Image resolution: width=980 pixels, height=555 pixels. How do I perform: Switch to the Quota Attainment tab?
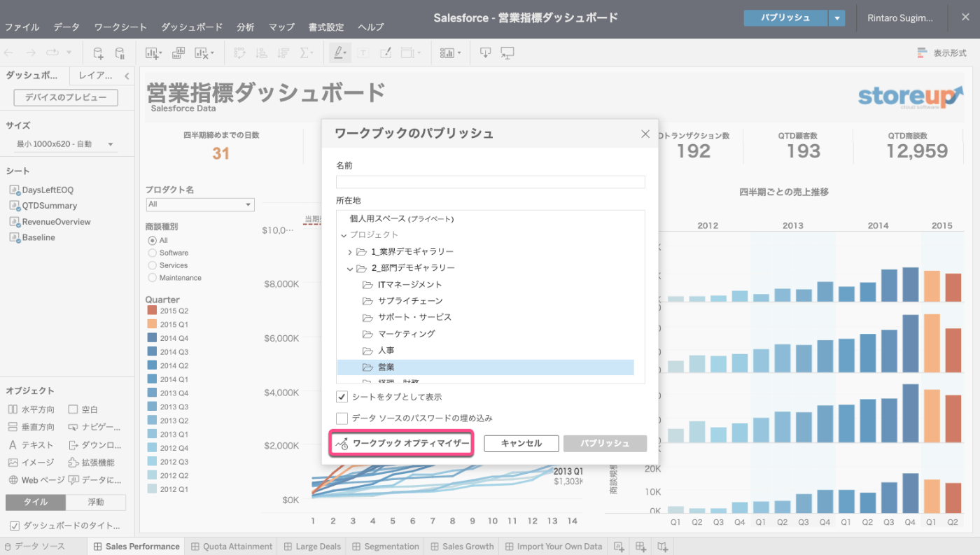231,547
